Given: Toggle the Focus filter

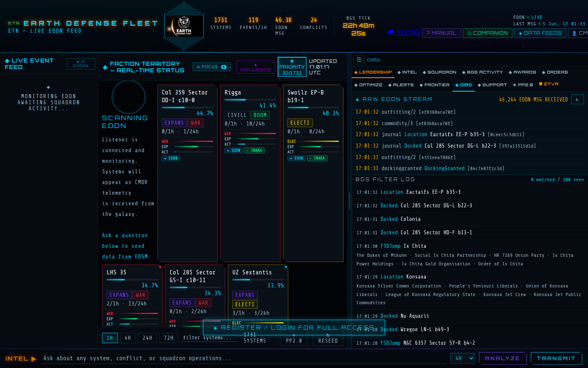Looking at the screenshot, I should (x=212, y=67).
